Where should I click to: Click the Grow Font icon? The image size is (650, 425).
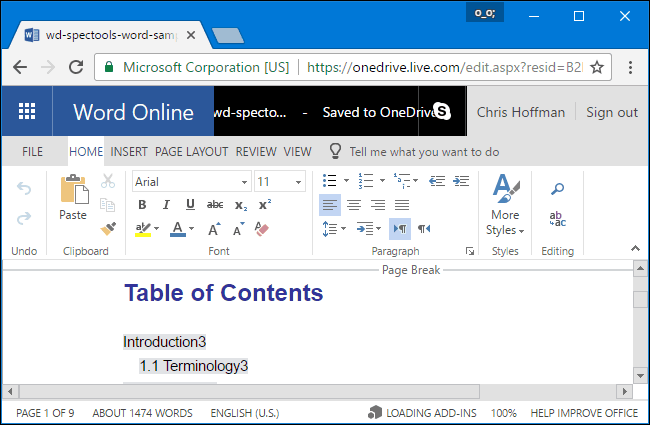213,229
